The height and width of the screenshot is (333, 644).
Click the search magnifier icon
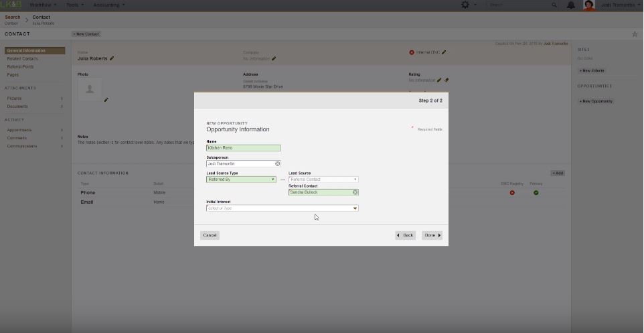tap(554, 5)
